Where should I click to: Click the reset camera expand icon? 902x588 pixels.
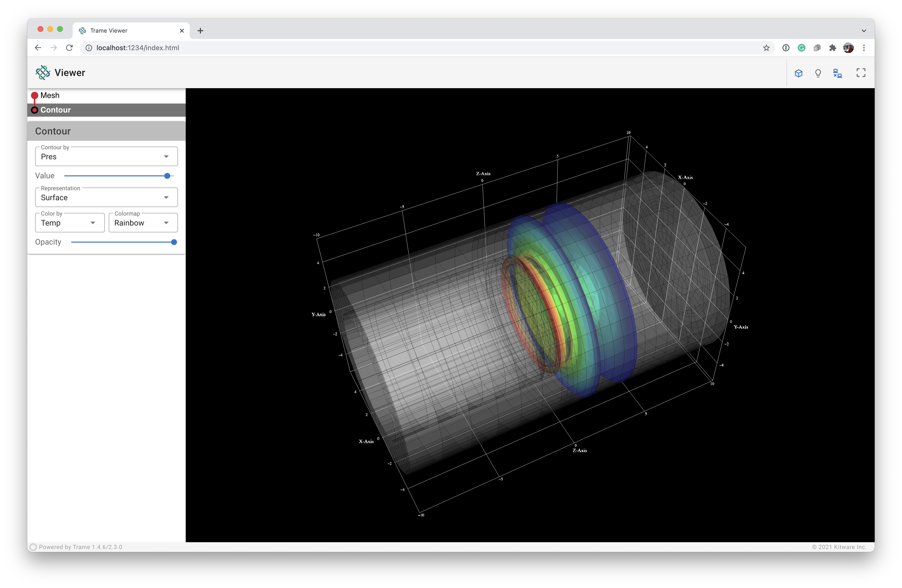click(861, 73)
